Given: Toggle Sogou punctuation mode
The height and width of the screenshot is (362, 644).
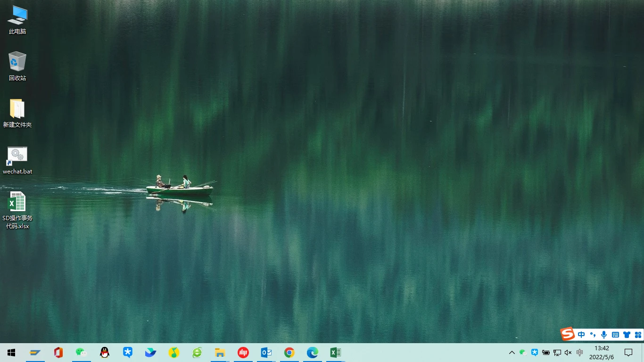Looking at the screenshot, I should tap(593, 335).
